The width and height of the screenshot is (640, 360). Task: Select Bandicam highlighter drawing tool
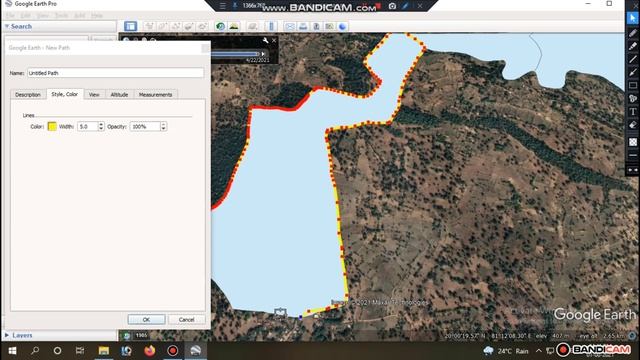tap(633, 46)
